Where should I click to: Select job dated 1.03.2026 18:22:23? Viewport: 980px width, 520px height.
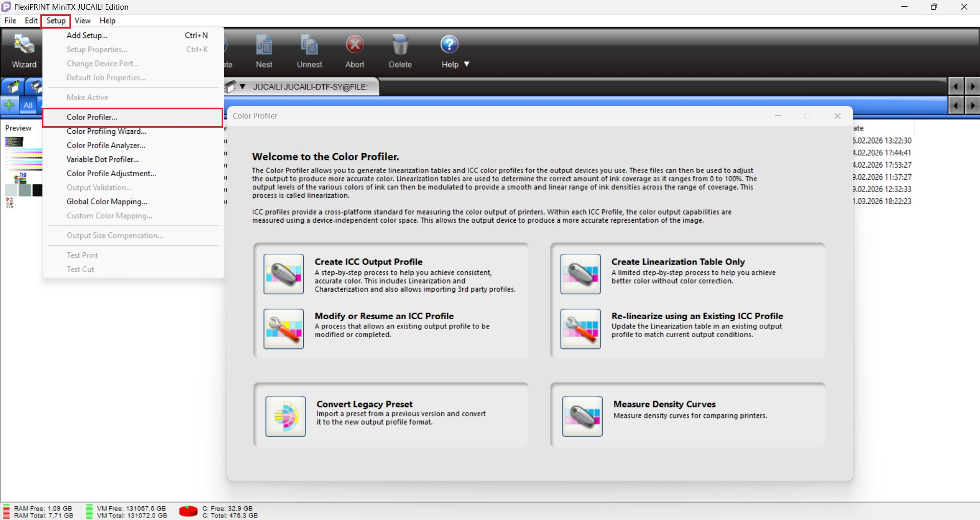882,201
